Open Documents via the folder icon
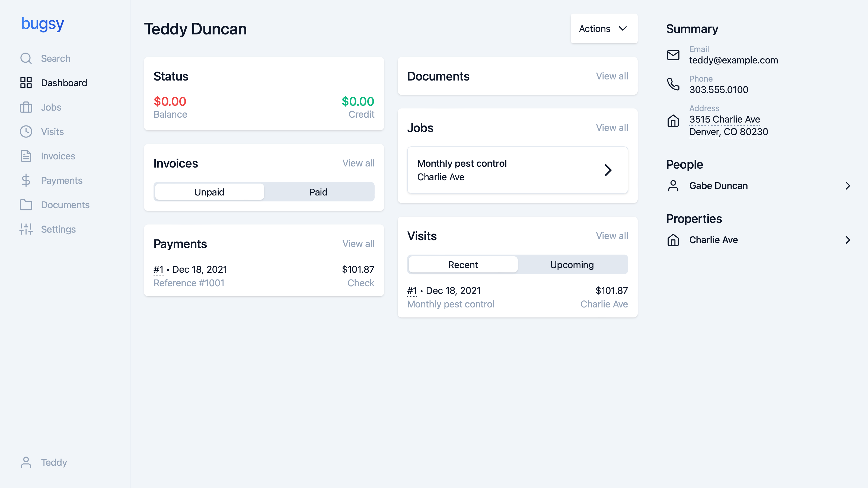This screenshot has height=488, width=868. pos(26,205)
